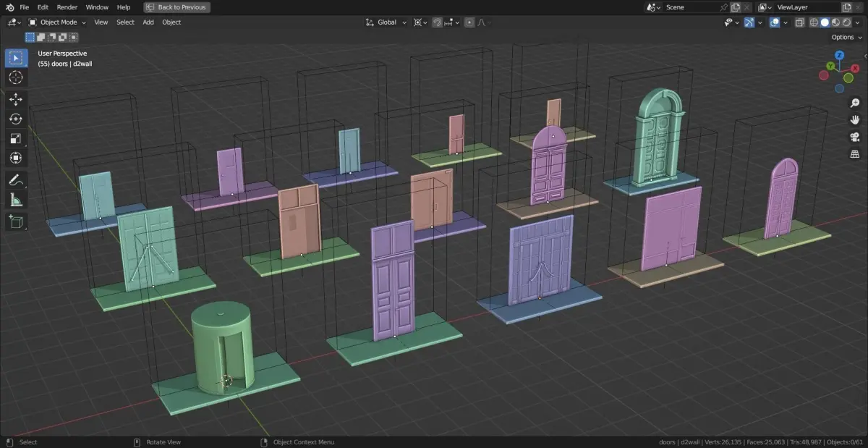
Task: Select the Move tool
Action: [15, 99]
